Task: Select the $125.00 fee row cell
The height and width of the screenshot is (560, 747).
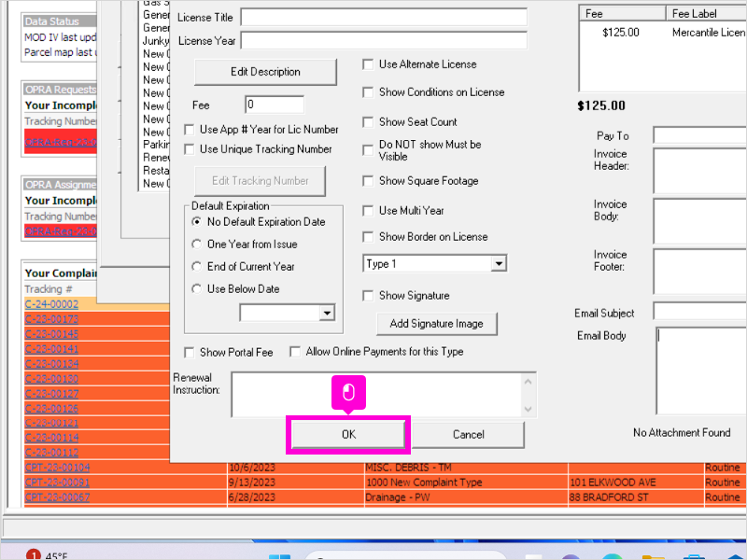Action: 620,33
